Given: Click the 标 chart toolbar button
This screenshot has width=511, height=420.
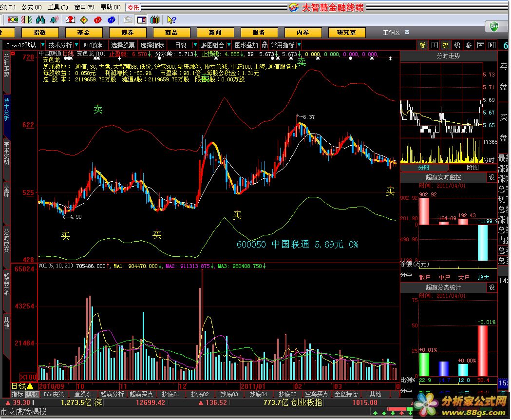Looking at the screenshot, I should [423, 45].
